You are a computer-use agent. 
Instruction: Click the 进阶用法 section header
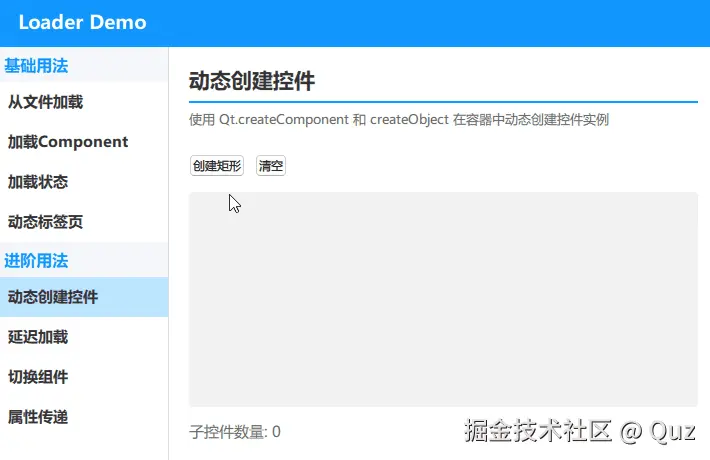pos(36,261)
